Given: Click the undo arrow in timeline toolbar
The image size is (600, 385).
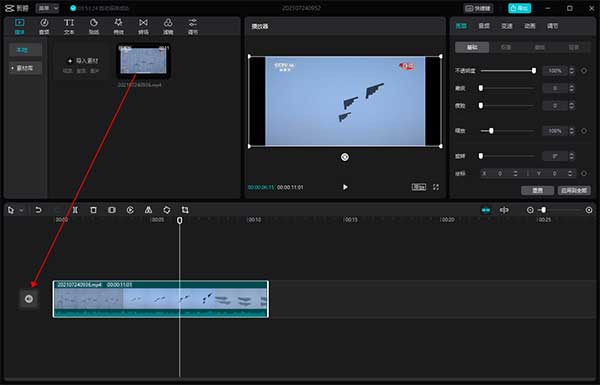Looking at the screenshot, I should tap(38, 210).
